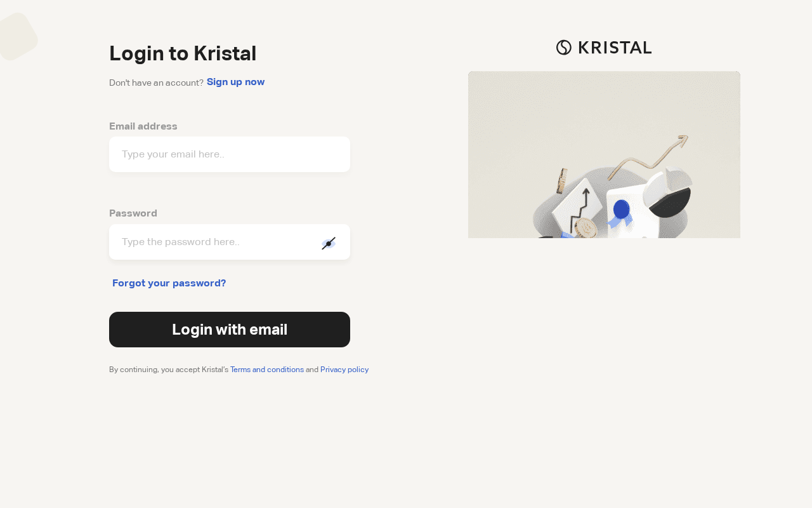Open the Privacy policy link
Viewport: 812px width, 508px height.
344,370
